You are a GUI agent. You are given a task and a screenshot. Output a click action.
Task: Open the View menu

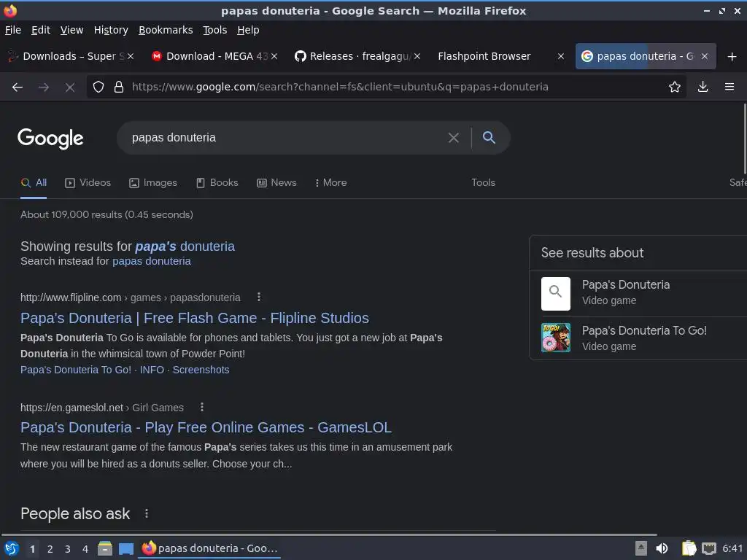(x=72, y=30)
